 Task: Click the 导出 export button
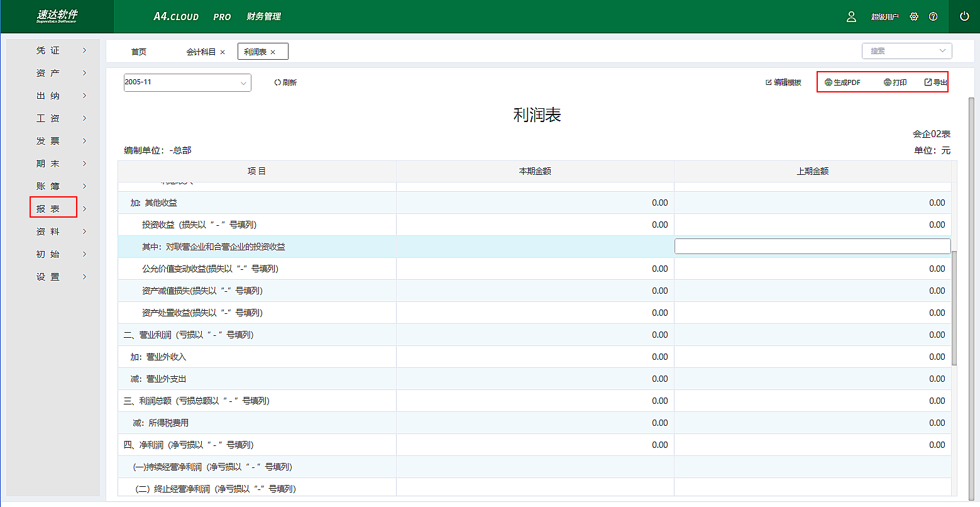pyautogui.click(x=935, y=82)
